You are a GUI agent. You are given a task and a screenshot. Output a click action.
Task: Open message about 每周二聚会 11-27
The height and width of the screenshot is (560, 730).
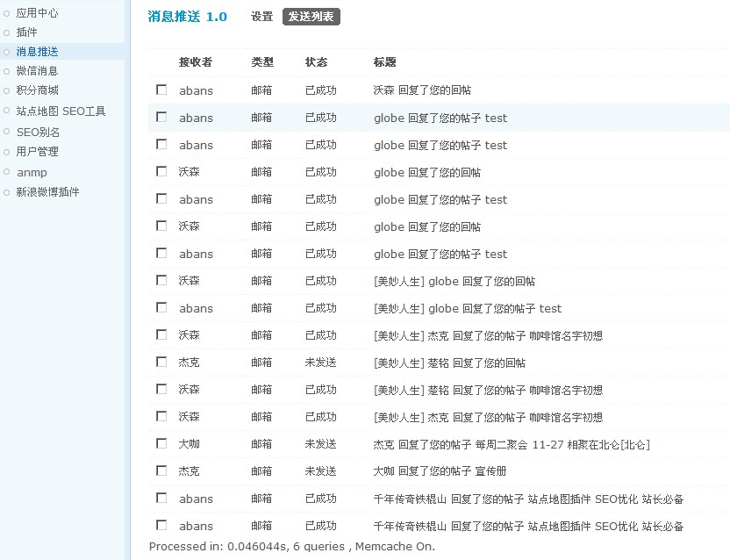point(511,445)
